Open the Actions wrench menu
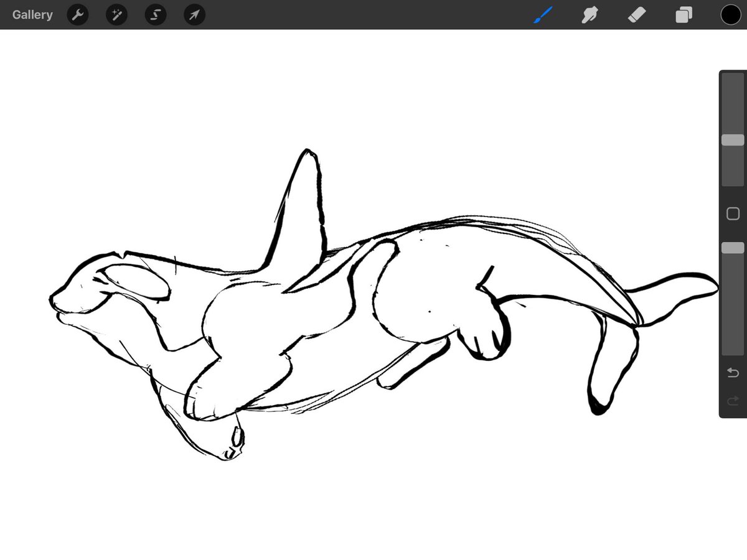This screenshot has width=747, height=560. tap(78, 15)
